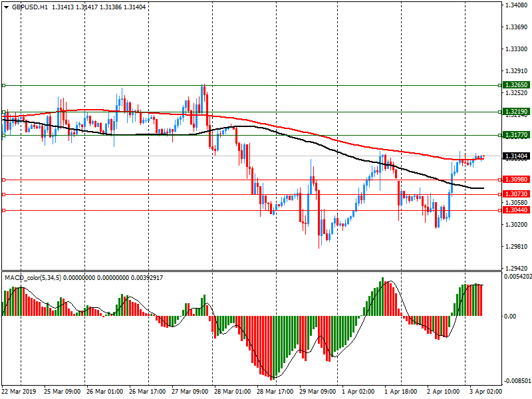Open the GBPUSD,H1 chart dropdown arrow
Screen dimensions: 532x399
(x=6, y=7)
